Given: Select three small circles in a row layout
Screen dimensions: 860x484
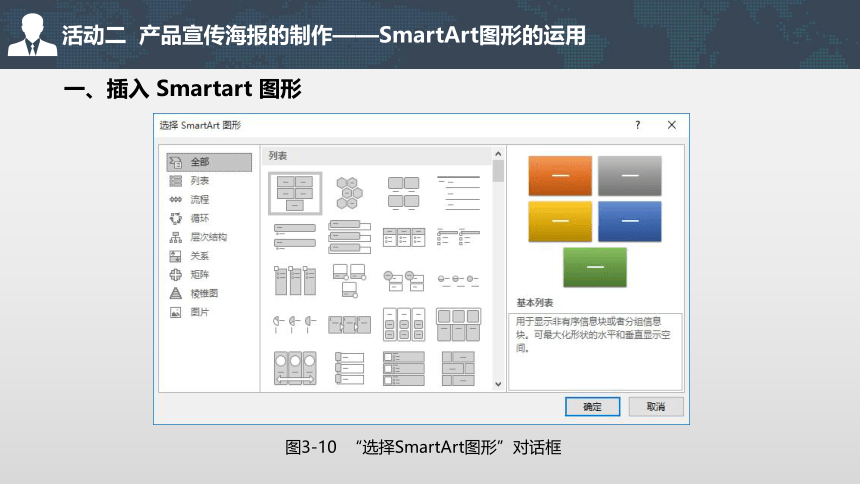Looking at the screenshot, I should click(459, 280).
